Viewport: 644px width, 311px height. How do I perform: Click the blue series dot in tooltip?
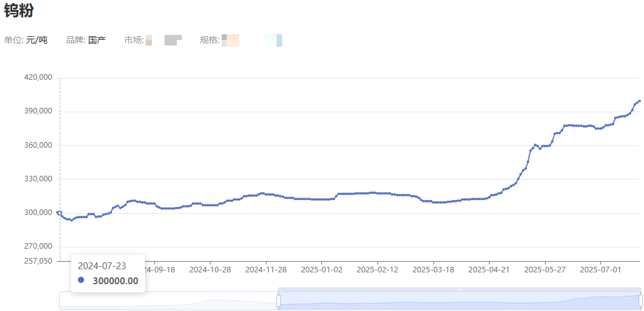pos(81,280)
